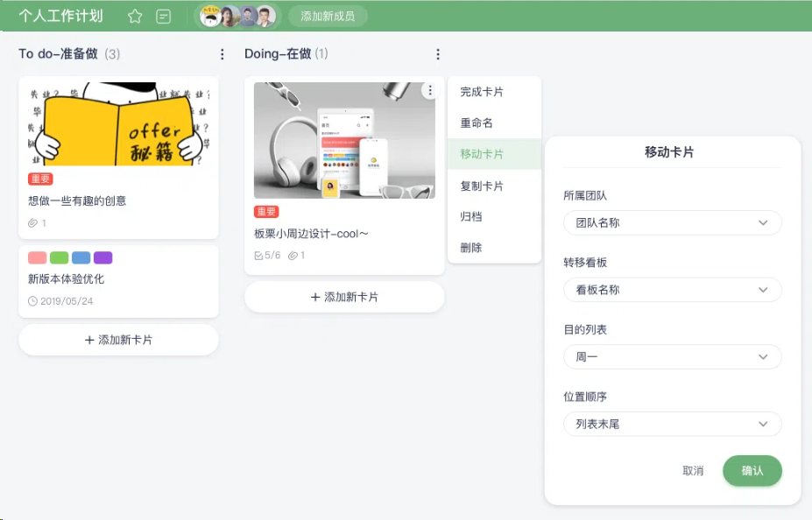Click the clock date 2019/05/24 icon
Image resolution: width=812 pixels, height=520 pixels.
coord(33,301)
